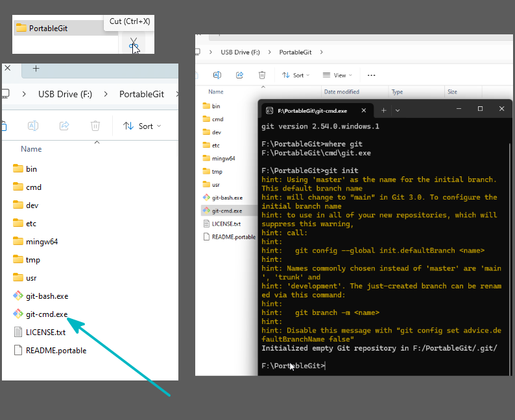Select cmd folder in right Explorer
This screenshot has width=515, height=420.
point(213,119)
